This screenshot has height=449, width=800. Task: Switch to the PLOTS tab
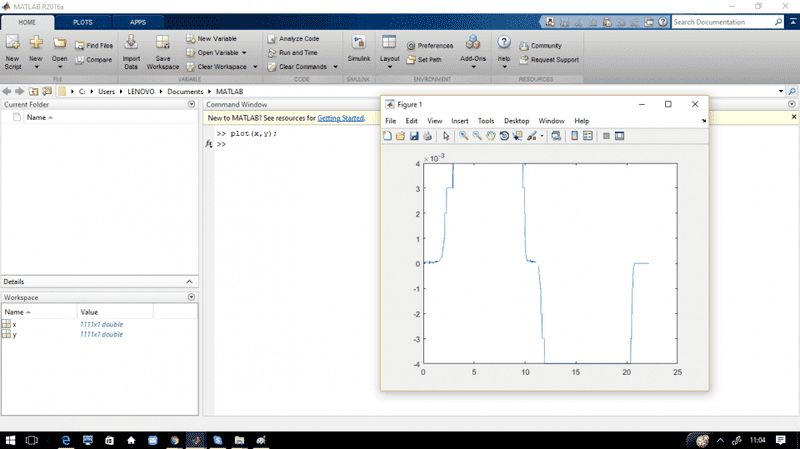[83, 21]
